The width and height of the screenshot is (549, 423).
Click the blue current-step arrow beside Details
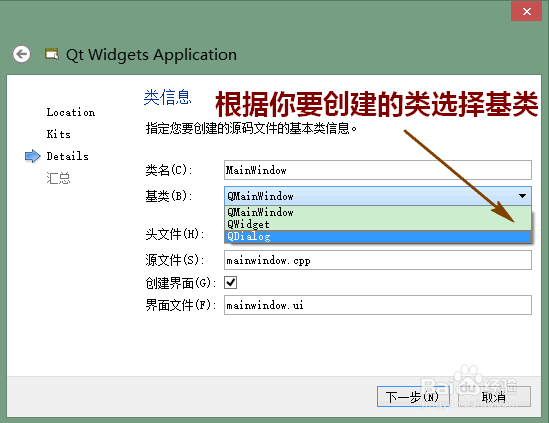point(33,156)
